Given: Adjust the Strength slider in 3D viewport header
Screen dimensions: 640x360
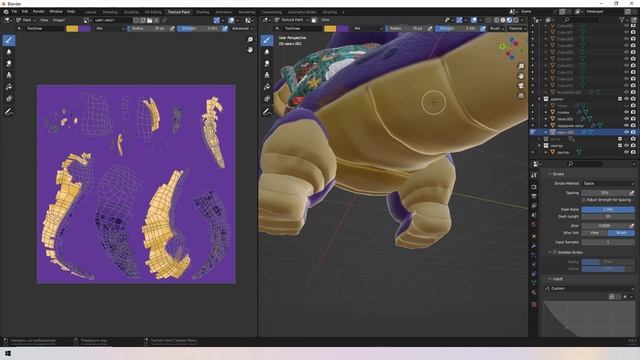Looking at the screenshot, I should coord(457,29).
